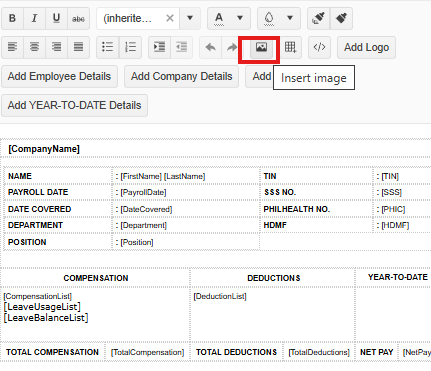Click the [LeaveBalanceList] placeholder

[46, 318]
